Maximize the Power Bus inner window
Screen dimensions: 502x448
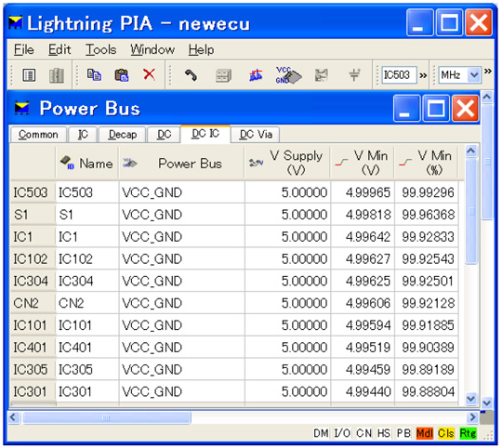[436, 108]
